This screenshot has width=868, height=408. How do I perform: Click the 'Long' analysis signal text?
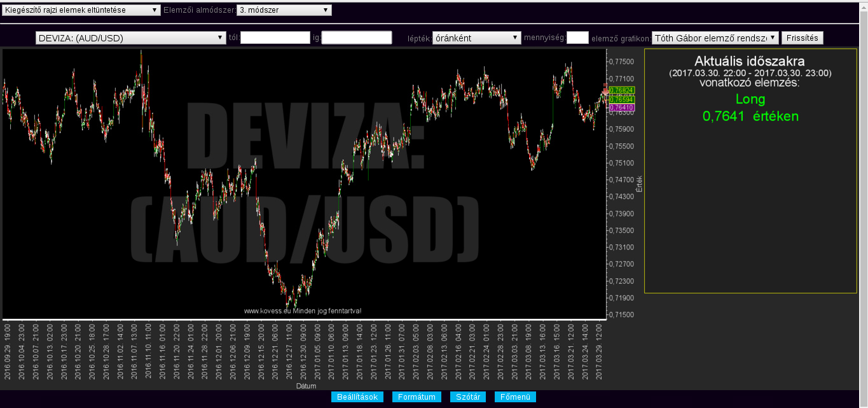click(750, 99)
